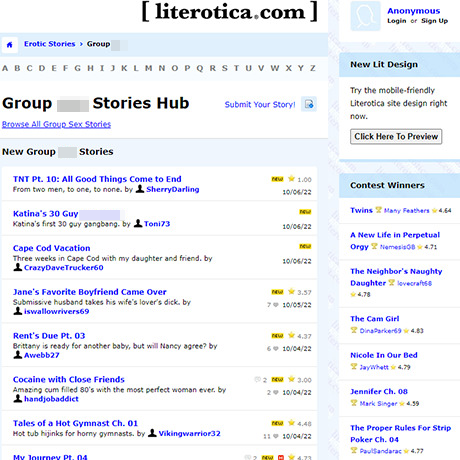460x460 pixels.
Task: Click the Click Here To Preview button
Action: pyautogui.click(x=396, y=136)
